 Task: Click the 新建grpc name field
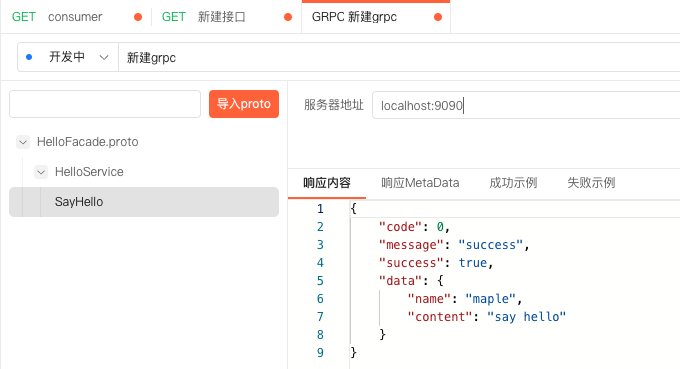[x=399, y=57]
